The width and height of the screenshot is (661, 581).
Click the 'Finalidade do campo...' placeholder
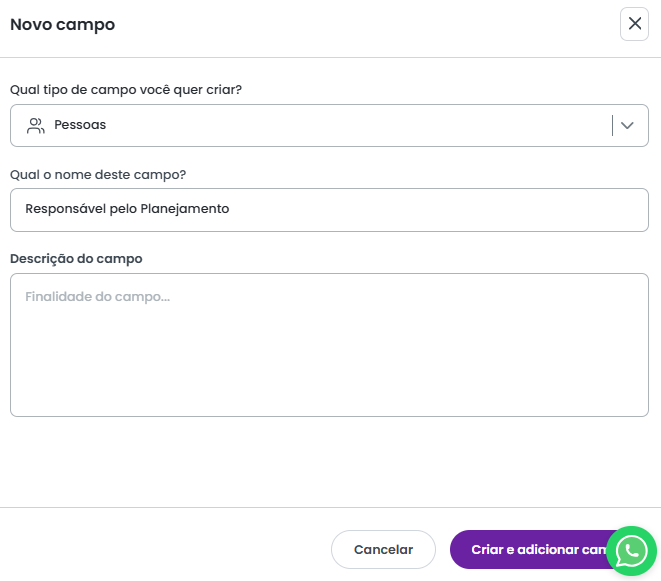97,297
